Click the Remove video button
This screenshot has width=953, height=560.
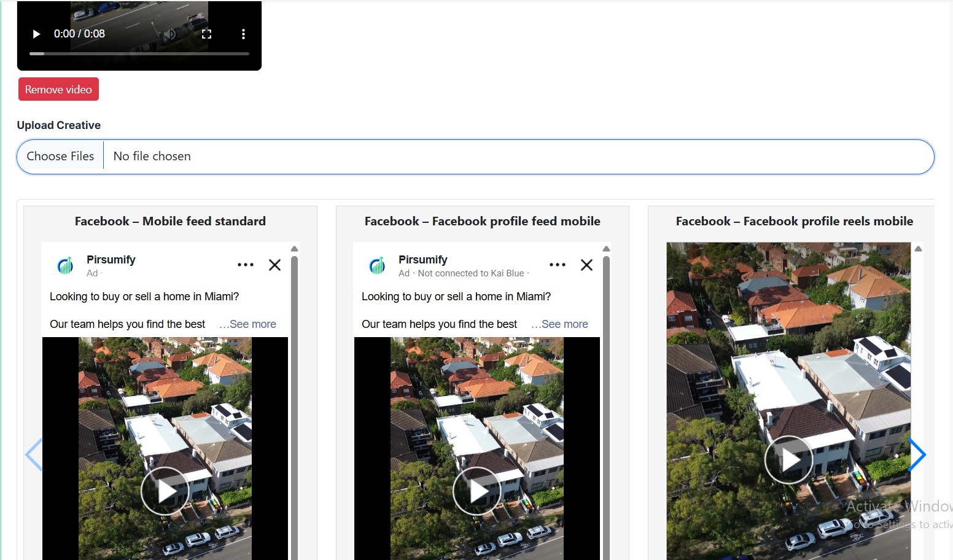coord(58,89)
